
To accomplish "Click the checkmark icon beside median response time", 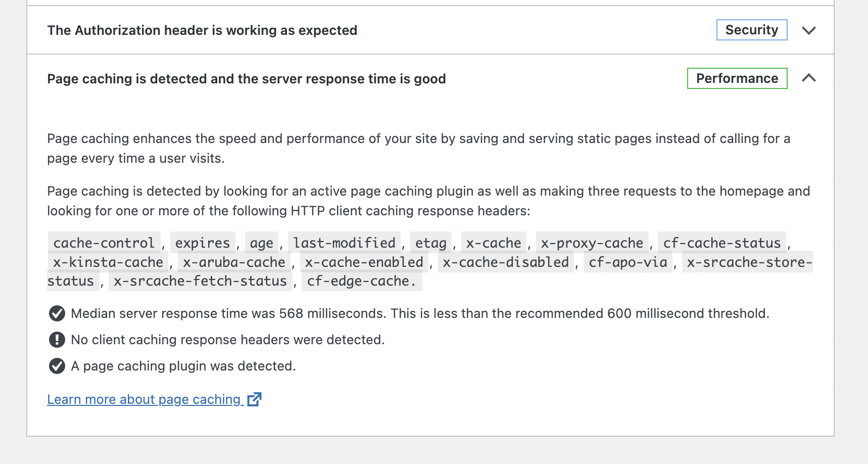I will (x=57, y=313).
